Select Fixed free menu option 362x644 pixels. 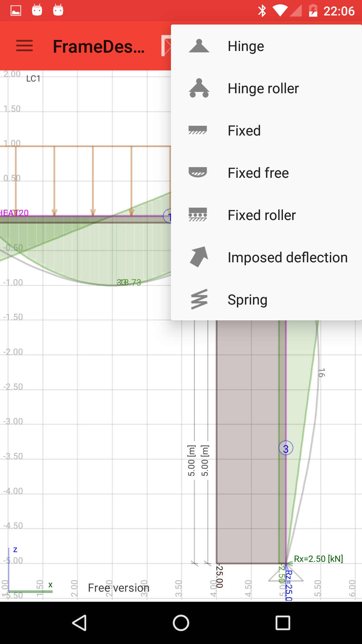coord(258,173)
